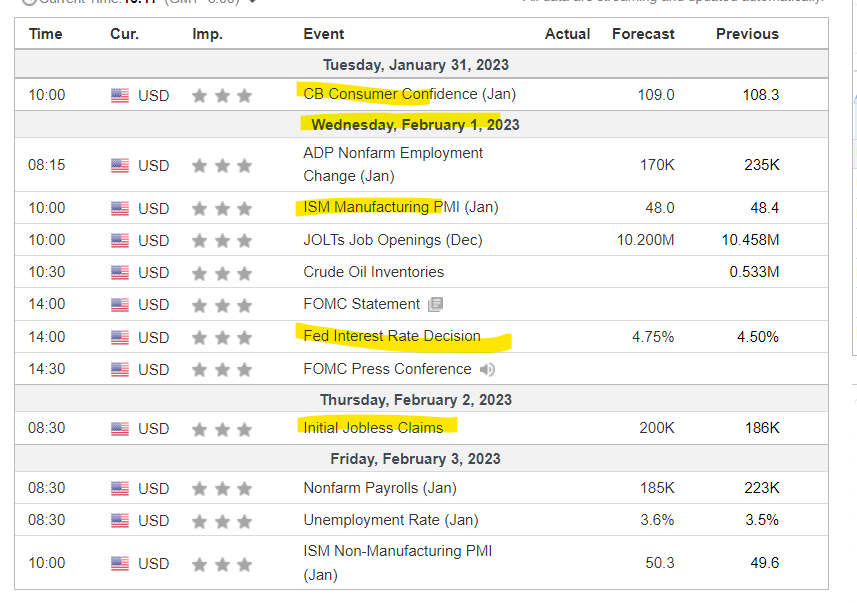Image resolution: width=857 pixels, height=603 pixels.
Task: Click the 235K previous value
Action: pos(762,165)
